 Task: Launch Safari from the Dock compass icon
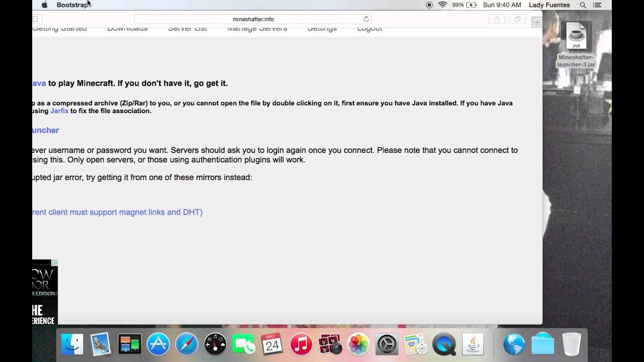[187, 344]
